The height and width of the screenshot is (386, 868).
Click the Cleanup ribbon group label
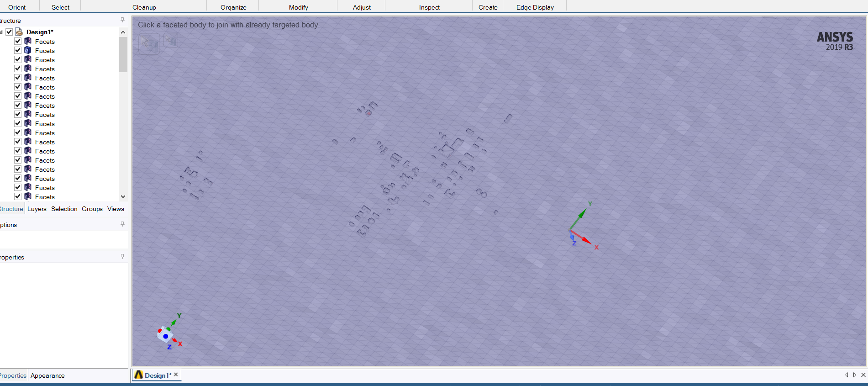click(144, 7)
